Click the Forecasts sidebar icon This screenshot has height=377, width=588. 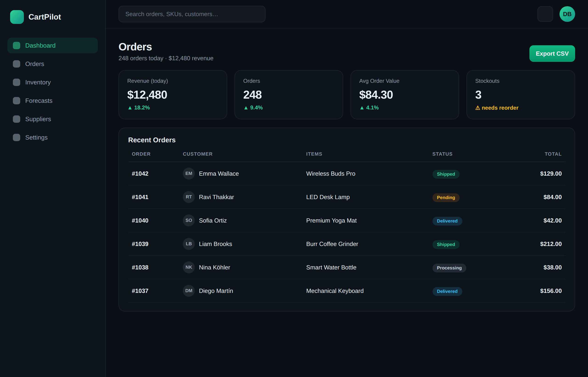pyautogui.click(x=16, y=101)
